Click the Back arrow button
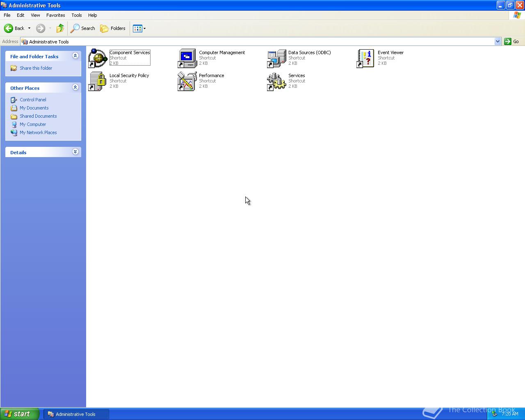Screen dimensions: 525x420 tap(14, 28)
